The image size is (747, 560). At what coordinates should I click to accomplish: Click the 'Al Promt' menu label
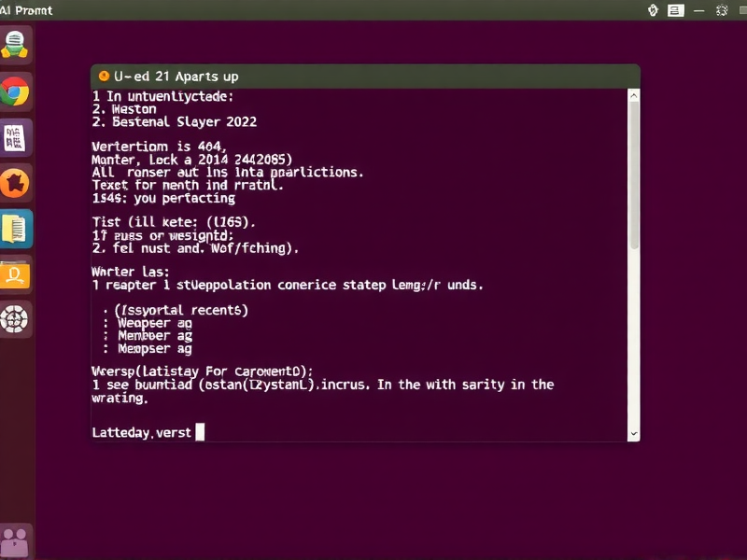[28, 10]
